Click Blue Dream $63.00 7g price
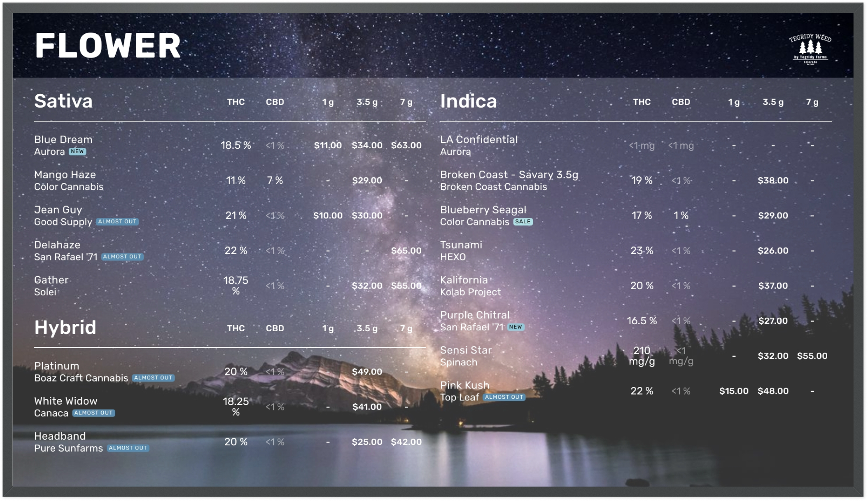 (x=406, y=145)
